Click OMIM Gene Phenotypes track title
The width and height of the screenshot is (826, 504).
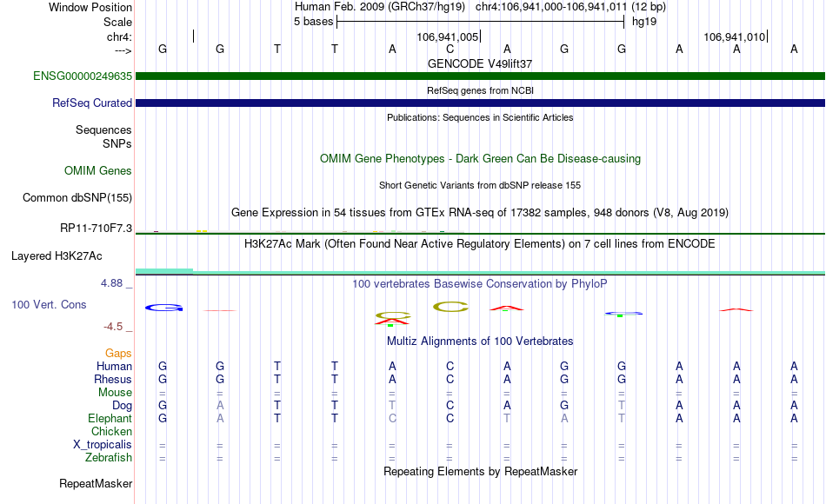click(480, 158)
